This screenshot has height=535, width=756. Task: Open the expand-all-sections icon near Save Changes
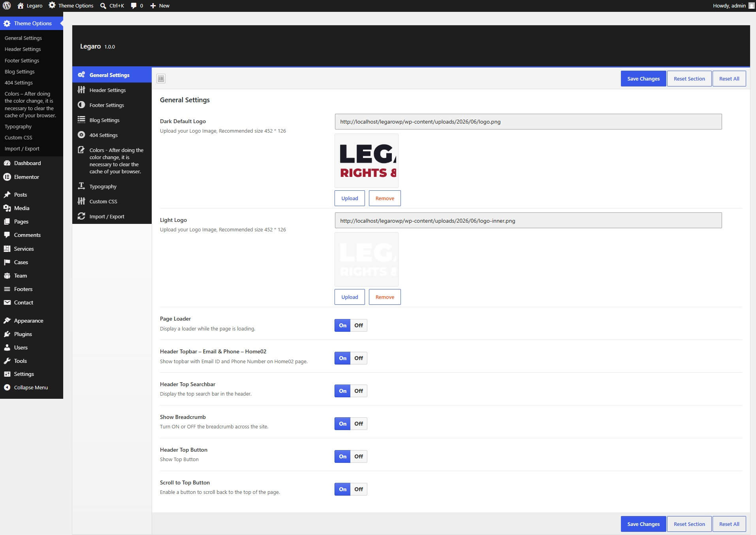coord(161,79)
